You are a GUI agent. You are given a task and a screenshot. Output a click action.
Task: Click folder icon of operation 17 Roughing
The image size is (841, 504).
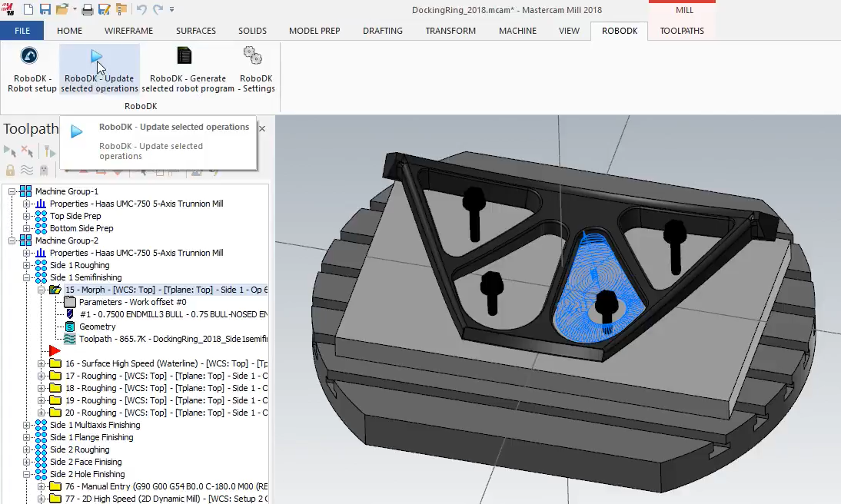(x=55, y=376)
